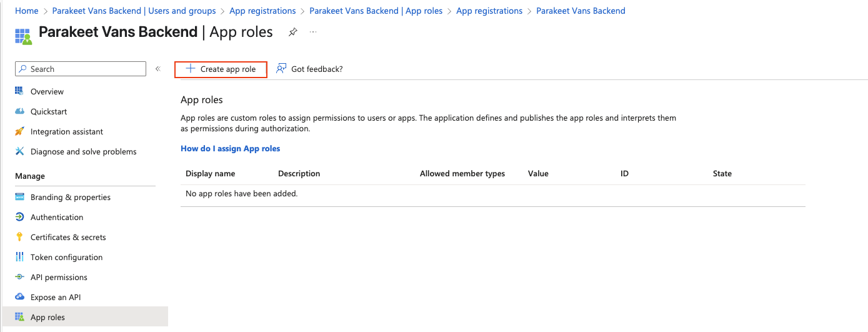This screenshot has width=868, height=332.
Task: Click the search magnifier icon
Action: [x=24, y=69]
